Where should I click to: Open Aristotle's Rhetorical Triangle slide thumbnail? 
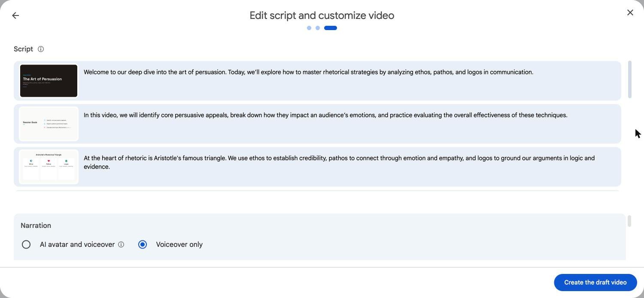[49, 167]
